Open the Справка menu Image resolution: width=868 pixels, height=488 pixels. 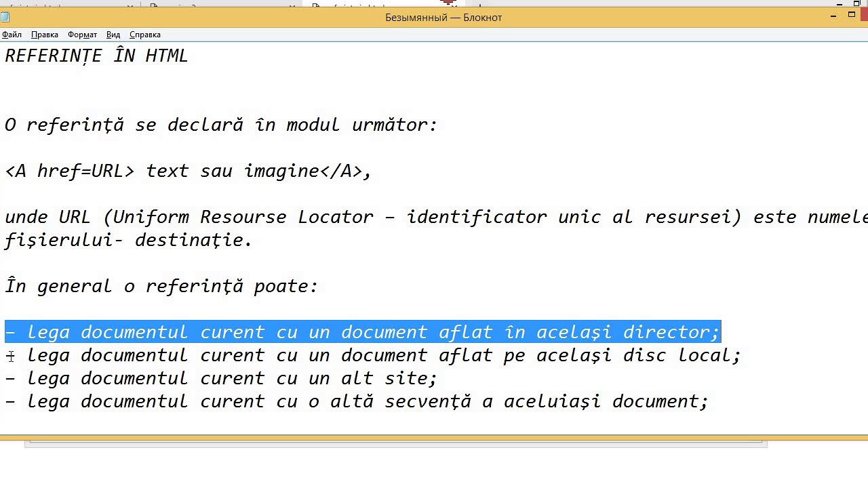click(145, 35)
